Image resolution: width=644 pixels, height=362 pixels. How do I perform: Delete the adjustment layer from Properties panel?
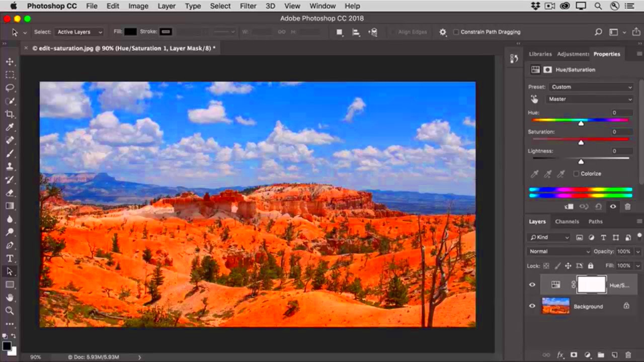(627, 207)
